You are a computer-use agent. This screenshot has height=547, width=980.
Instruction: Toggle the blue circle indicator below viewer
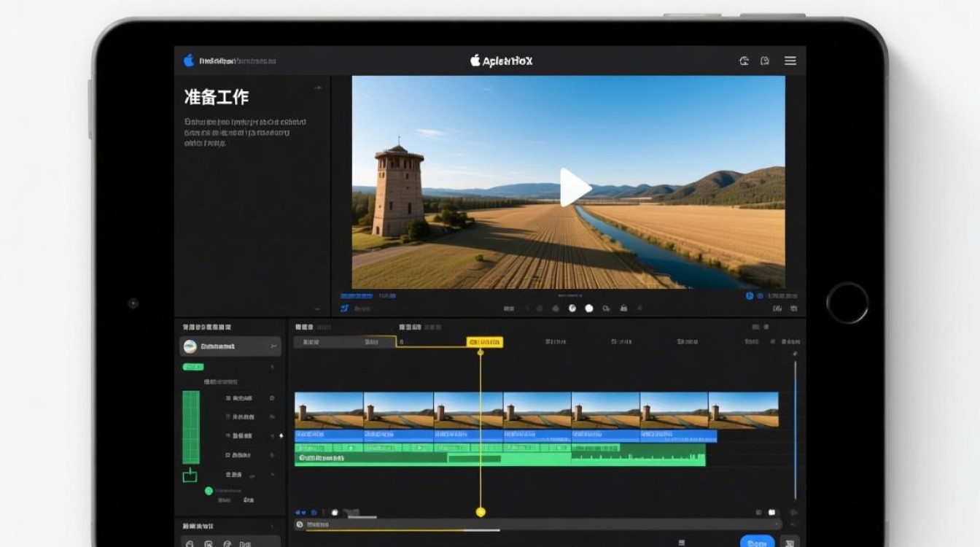point(750,296)
